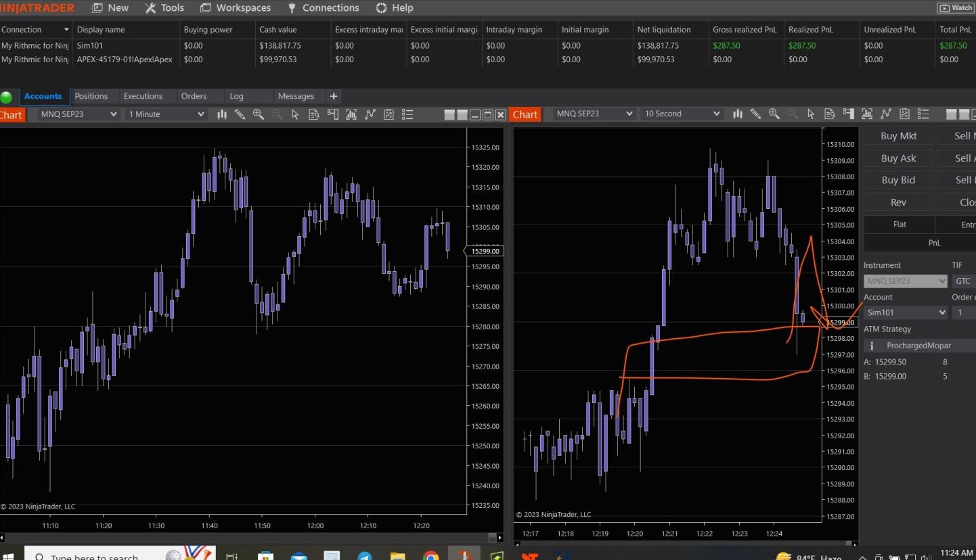Image resolution: width=976 pixels, height=560 pixels.
Task: Show data box icon on 1 Minute chart
Action: [x=314, y=114]
